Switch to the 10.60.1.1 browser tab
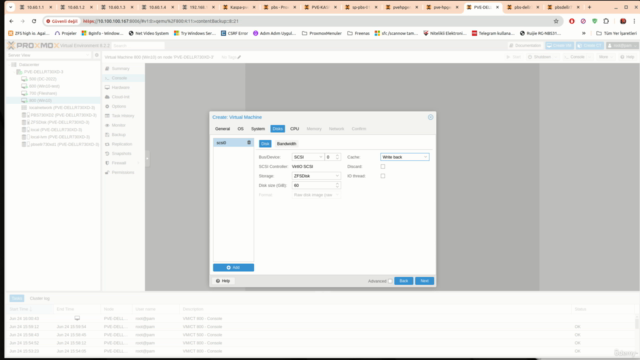This screenshot has height=360, width=640. click(x=36, y=7)
